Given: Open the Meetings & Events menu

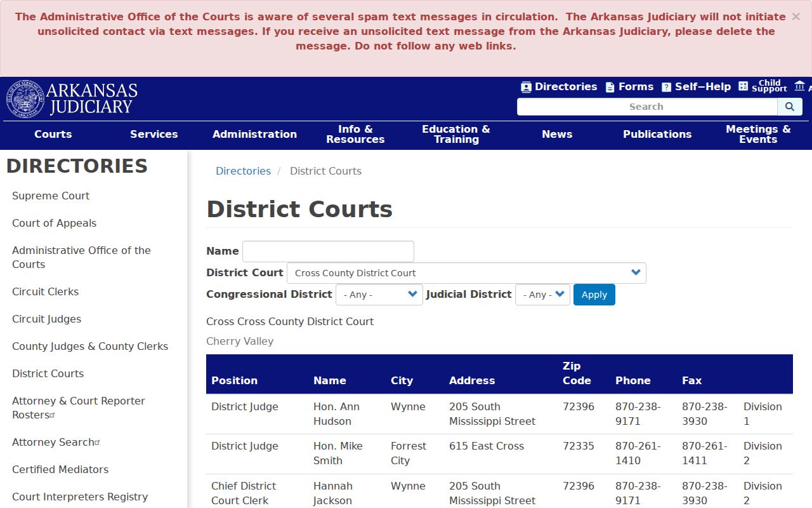Looking at the screenshot, I should 758,134.
